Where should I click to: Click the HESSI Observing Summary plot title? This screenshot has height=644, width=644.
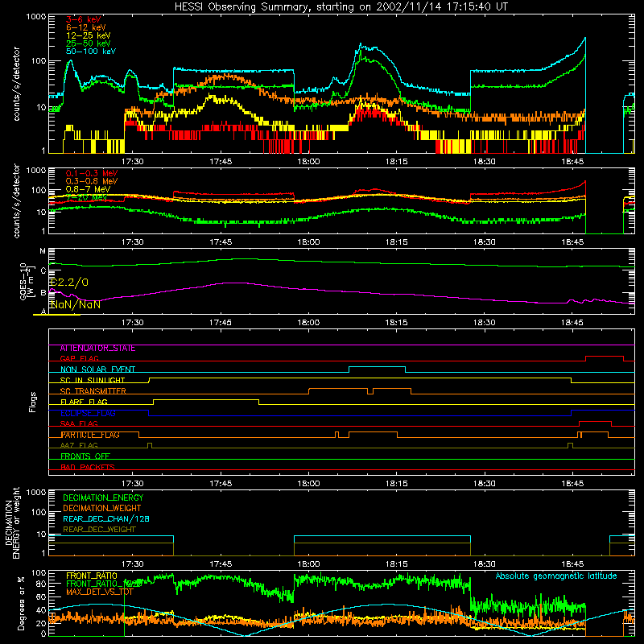[x=341, y=6]
